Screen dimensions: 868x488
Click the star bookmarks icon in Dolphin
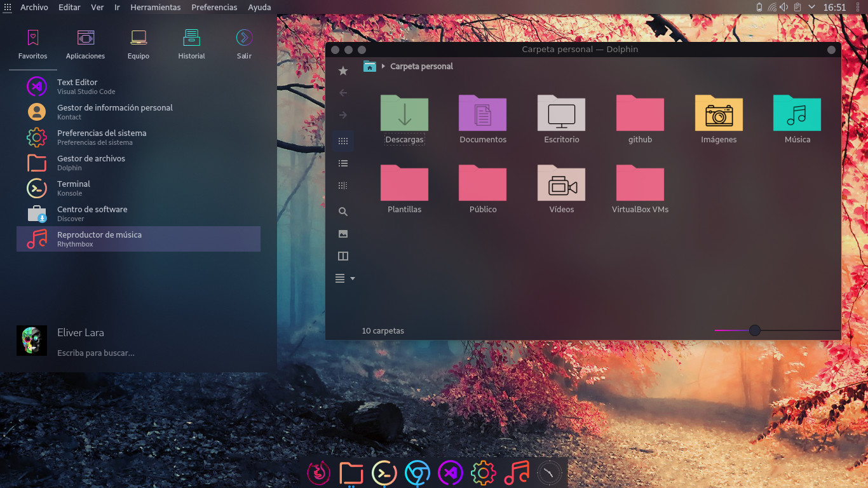(343, 71)
